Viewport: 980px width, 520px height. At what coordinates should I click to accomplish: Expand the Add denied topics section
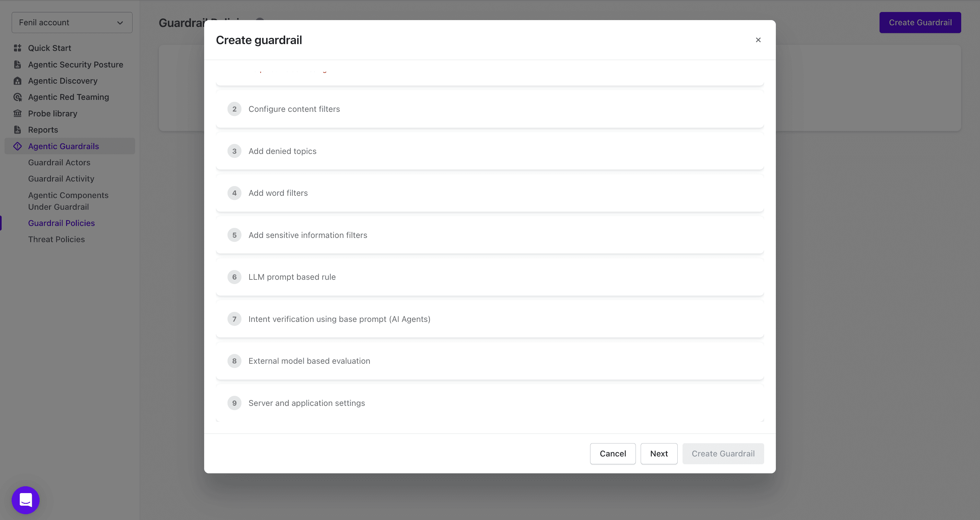(x=490, y=151)
